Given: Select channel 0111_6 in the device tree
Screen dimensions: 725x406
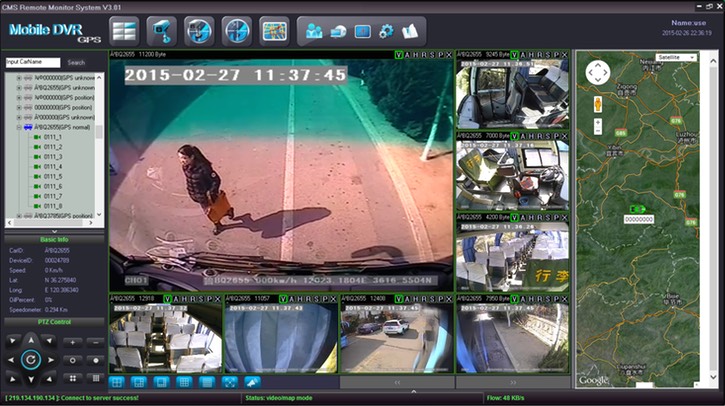Looking at the screenshot, I should click(52, 187).
